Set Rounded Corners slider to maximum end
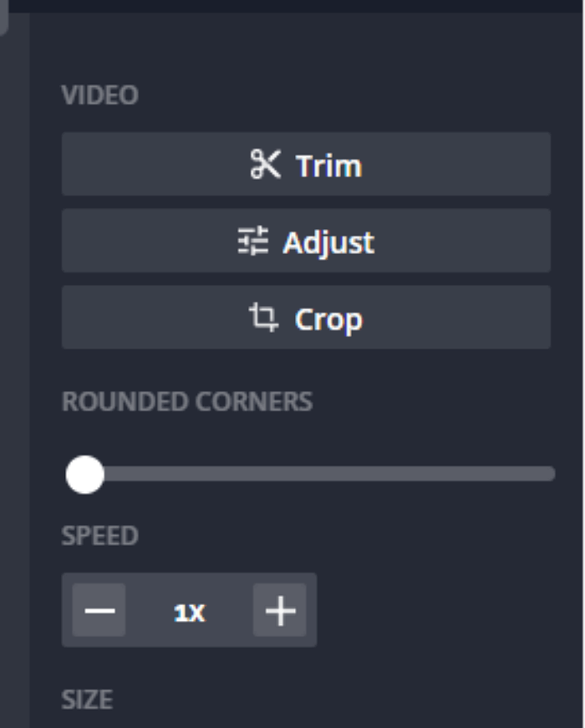 [x=550, y=475]
